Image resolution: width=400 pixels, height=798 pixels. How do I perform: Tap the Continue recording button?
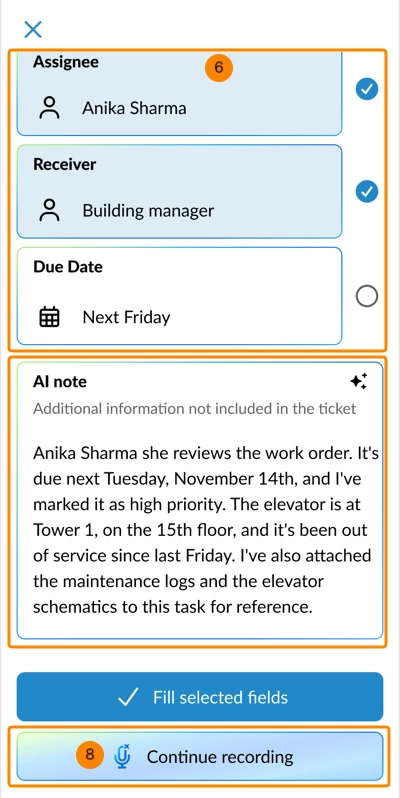pos(200,756)
